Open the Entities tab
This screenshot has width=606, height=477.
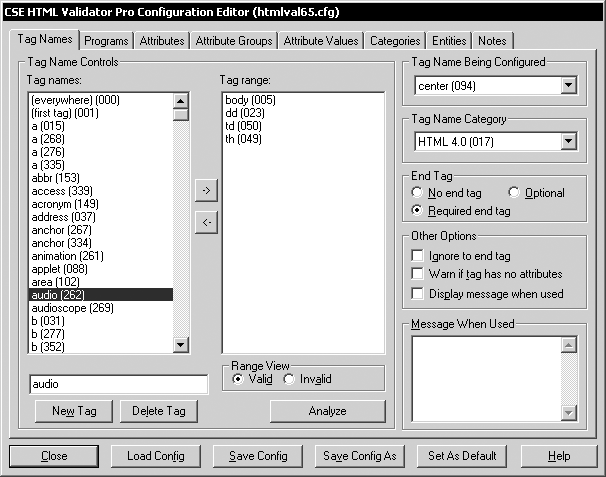pyautogui.click(x=448, y=41)
